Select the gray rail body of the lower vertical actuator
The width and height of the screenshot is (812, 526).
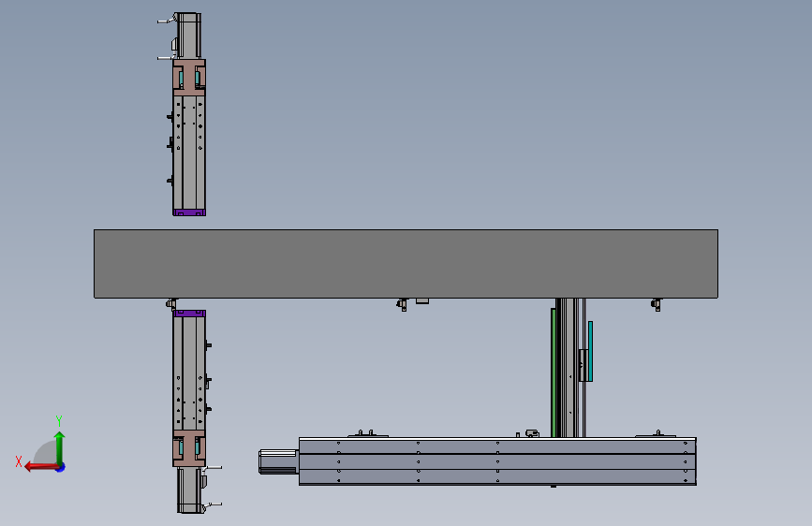(189, 373)
